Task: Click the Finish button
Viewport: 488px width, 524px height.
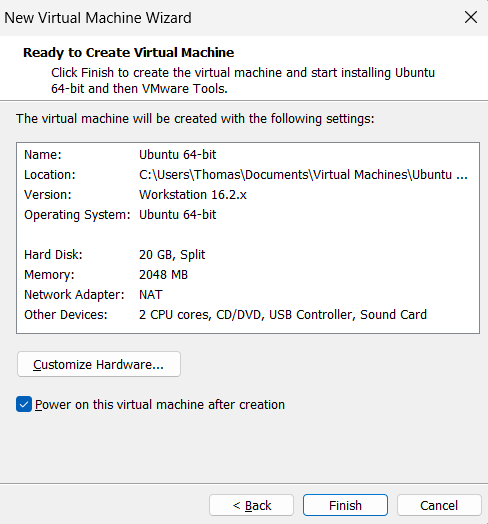Action: [x=345, y=505]
